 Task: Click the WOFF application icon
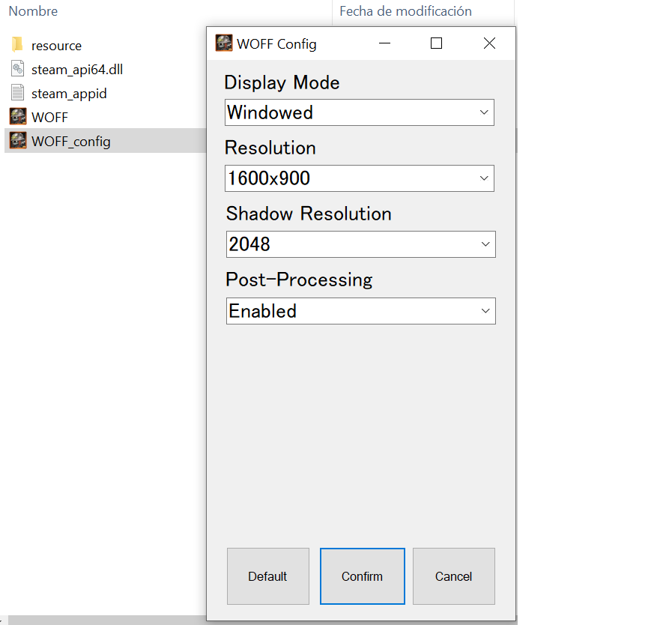click(x=18, y=117)
